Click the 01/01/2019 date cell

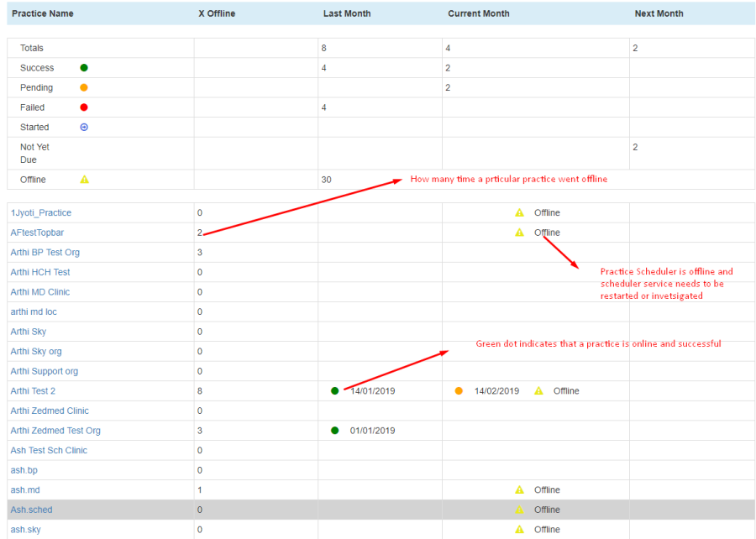pyautogui.click(x=373, y=430)
